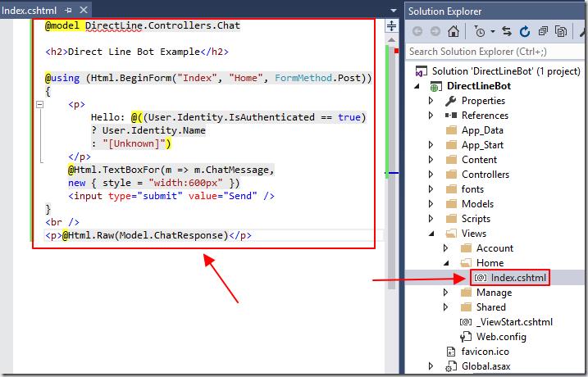Click the Views open-folder icon
Viewport: 588px width, 377px height.
(451, 234)
